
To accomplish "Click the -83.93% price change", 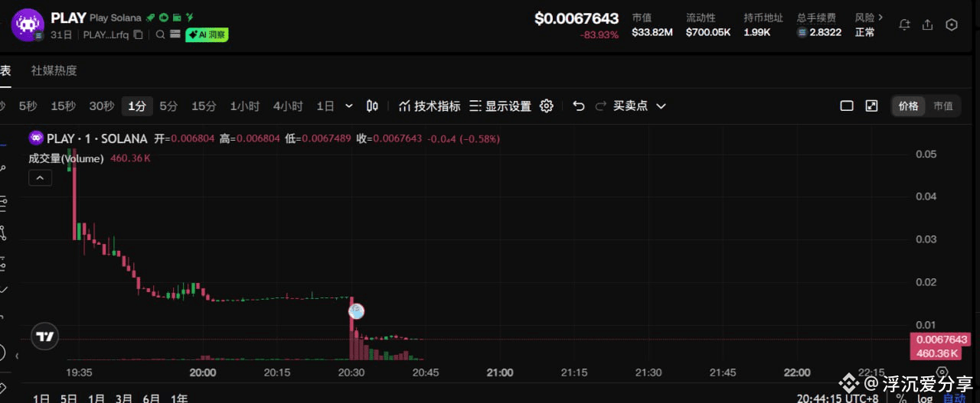I will (x=599, y=34).
